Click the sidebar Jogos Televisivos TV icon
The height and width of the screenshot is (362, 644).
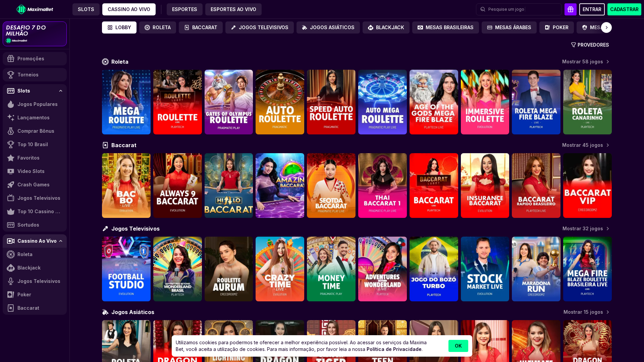click(x=11, y=198)
